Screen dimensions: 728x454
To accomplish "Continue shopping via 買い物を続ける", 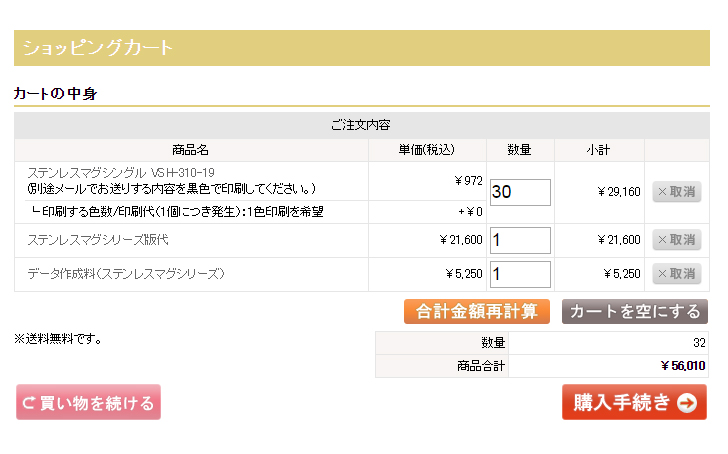I will [x=88, y=403].
